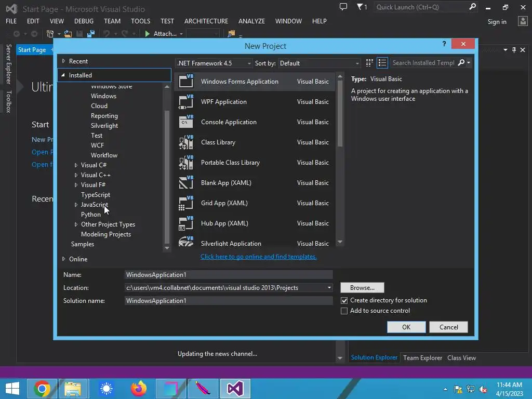Switch to the Team Explorer tab

click(x=422, y=357)
